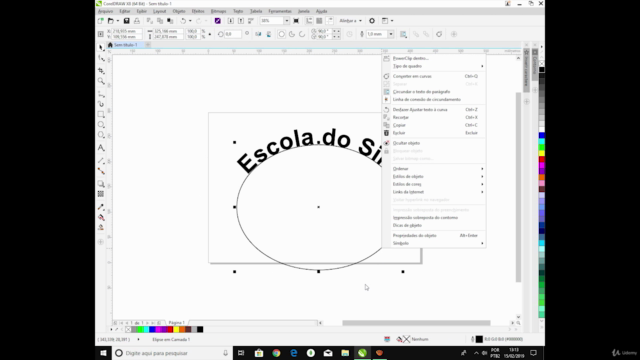Open the zoom level dropdown
The width and height of the screenshot is (640, 360).
pyautogui.click(x=287, y=21)
